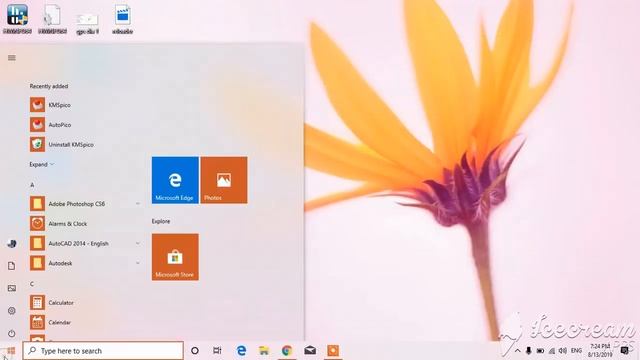The width and height of the screenshot is (640, 360).
Task: Select the blank document desktop icon
Action: tap(52, 18)
